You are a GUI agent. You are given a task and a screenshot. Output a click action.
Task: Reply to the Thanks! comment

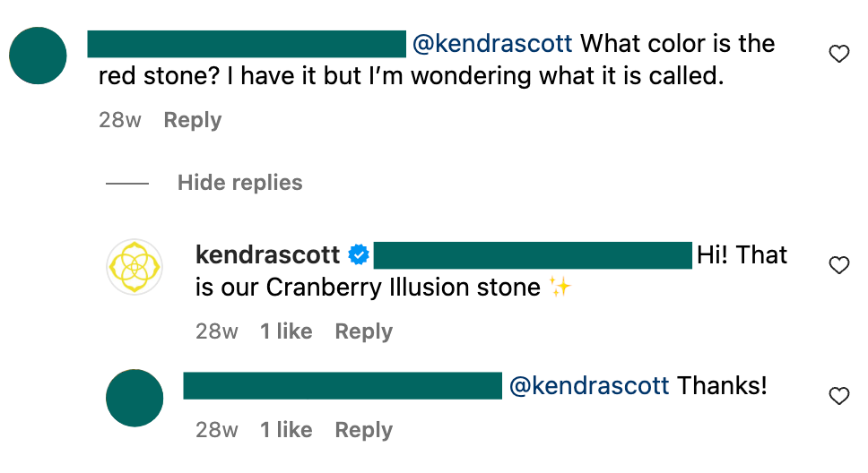point(363,430)
